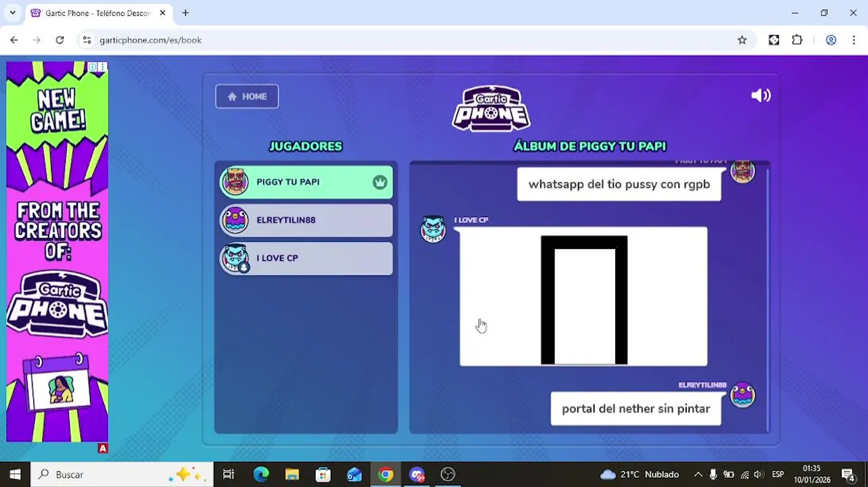Go back to previous page

[14, 40]
